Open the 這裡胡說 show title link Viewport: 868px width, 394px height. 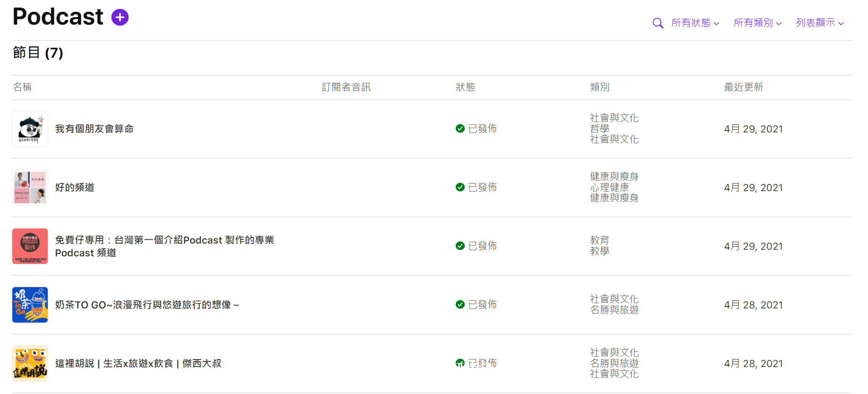point(138,363)
